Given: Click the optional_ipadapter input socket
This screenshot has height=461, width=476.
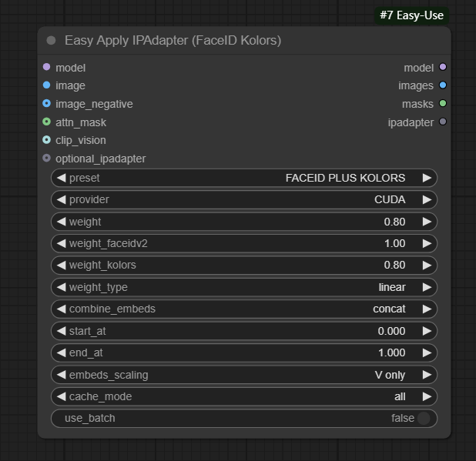Looking at the screenshot, I should 47,159.
